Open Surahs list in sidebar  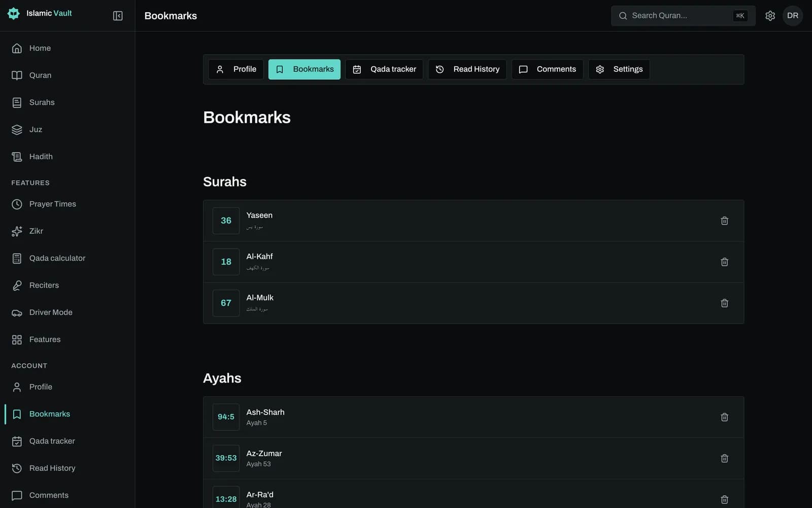tap(67, 102)
